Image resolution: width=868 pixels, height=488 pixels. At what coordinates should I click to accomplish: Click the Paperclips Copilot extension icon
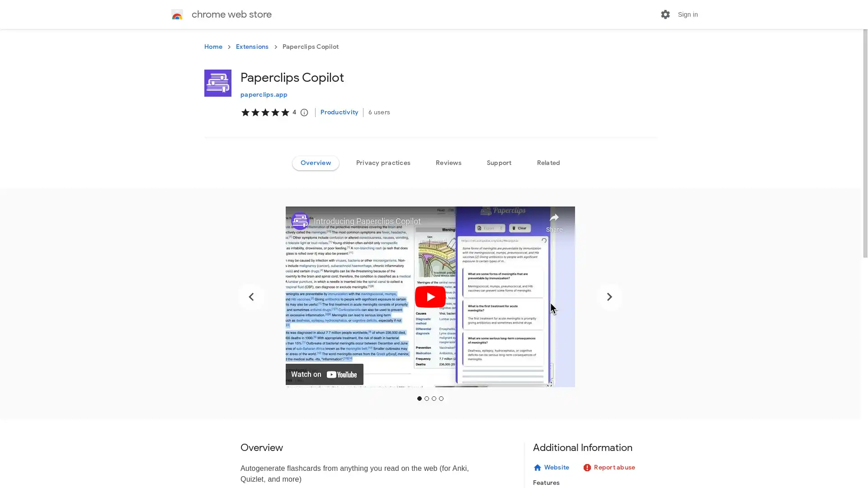click(x=217, y=83)
